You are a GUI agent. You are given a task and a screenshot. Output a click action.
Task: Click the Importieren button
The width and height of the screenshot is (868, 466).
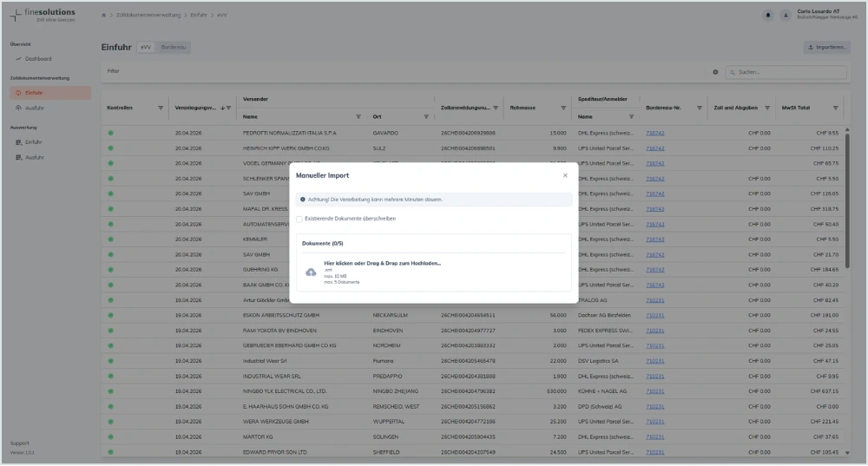pyautogui.click(x=827, y=48)
